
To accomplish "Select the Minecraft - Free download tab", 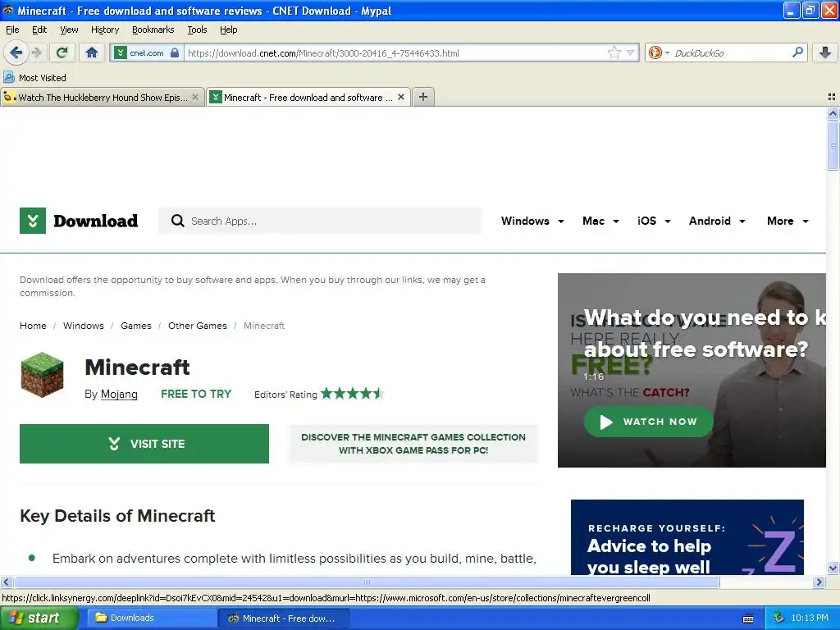I will pyautogui.click(x=308, y=97).
